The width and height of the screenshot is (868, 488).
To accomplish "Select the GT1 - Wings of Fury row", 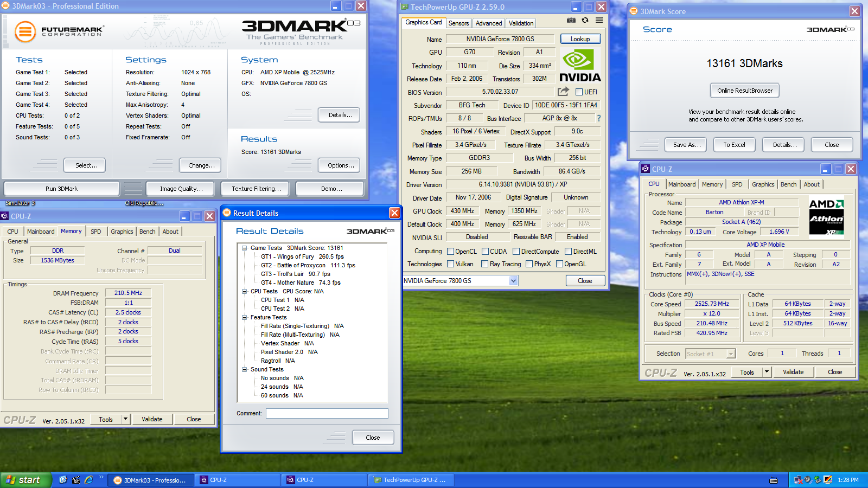I will coord(302,256).
